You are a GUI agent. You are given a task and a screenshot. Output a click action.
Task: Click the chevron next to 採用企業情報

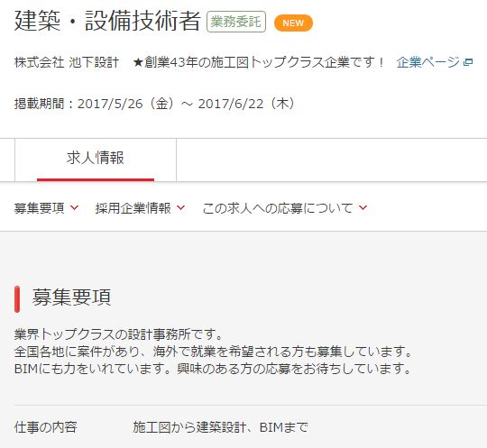181,207
